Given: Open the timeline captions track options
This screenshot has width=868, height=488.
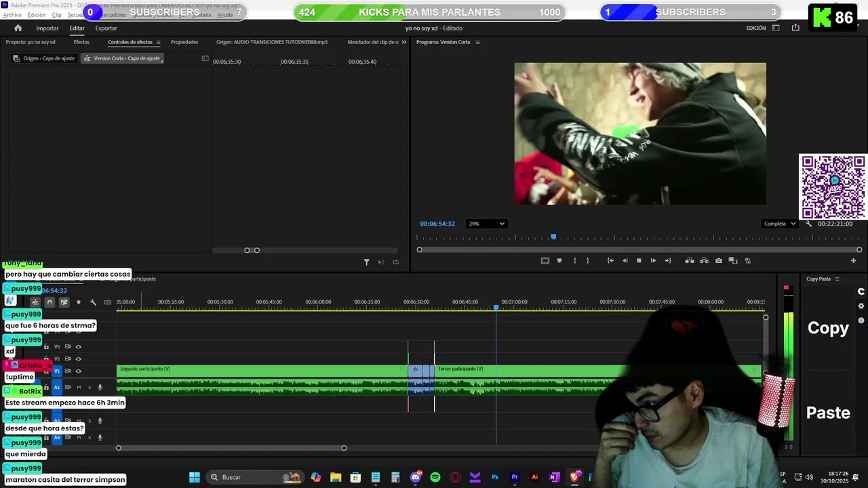Looking at the screenshot, I should [107, 302].
